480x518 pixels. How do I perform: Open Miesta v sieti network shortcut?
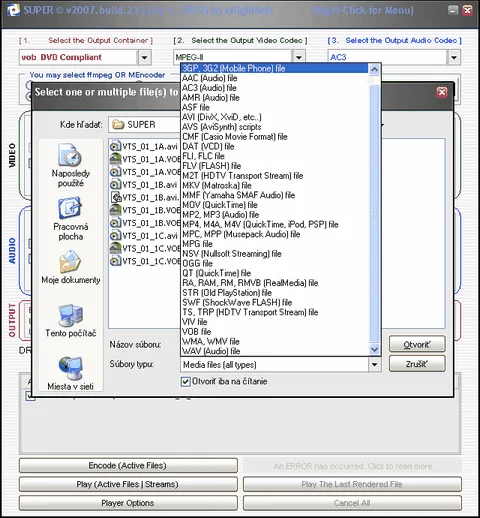coord(71,373)
